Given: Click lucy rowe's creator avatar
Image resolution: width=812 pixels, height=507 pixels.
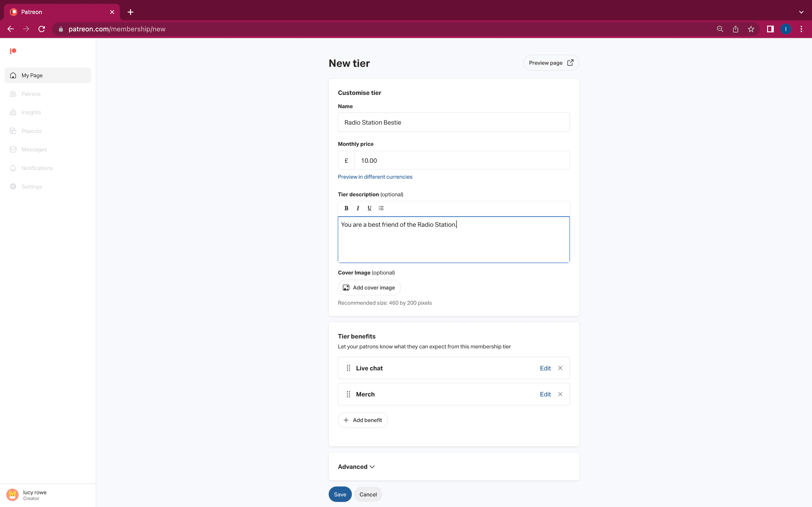Looking at the screenshot, I should 12,495.
